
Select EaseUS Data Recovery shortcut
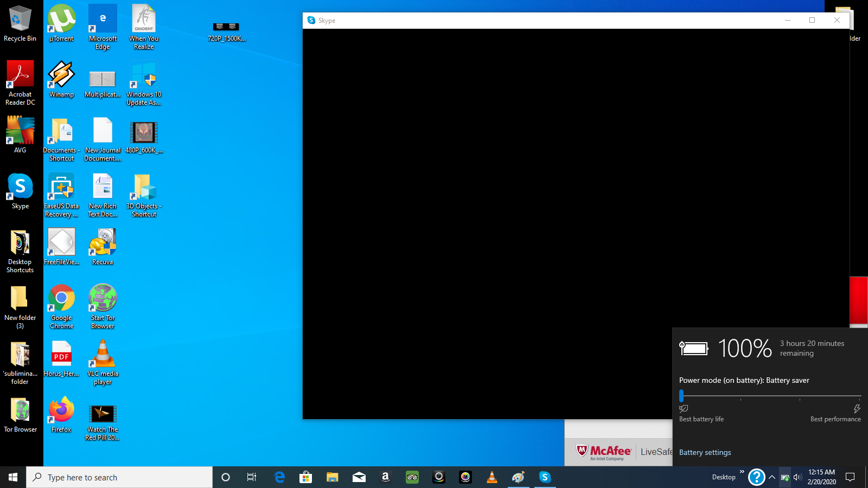(x=61, y=195)
